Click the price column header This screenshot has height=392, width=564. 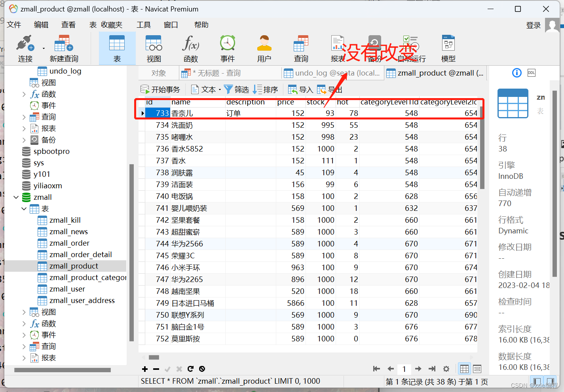click(290, 102)
